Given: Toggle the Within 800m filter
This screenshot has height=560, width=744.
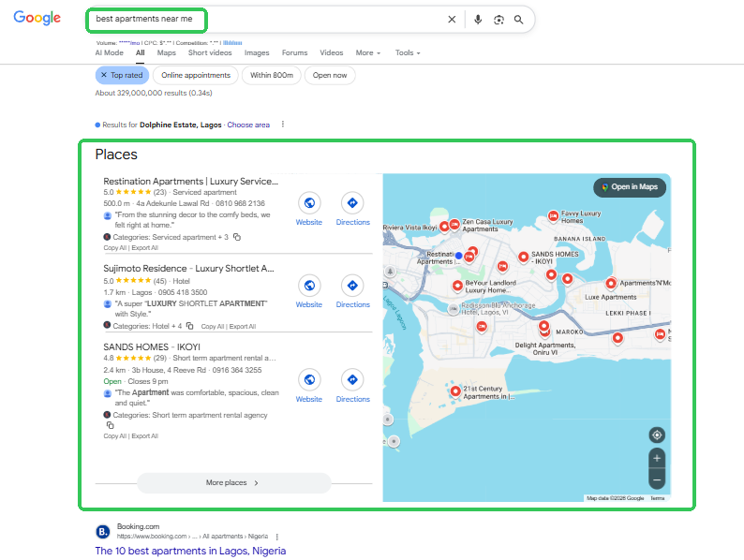Looking at the screenshot, I should coord(272,75).
